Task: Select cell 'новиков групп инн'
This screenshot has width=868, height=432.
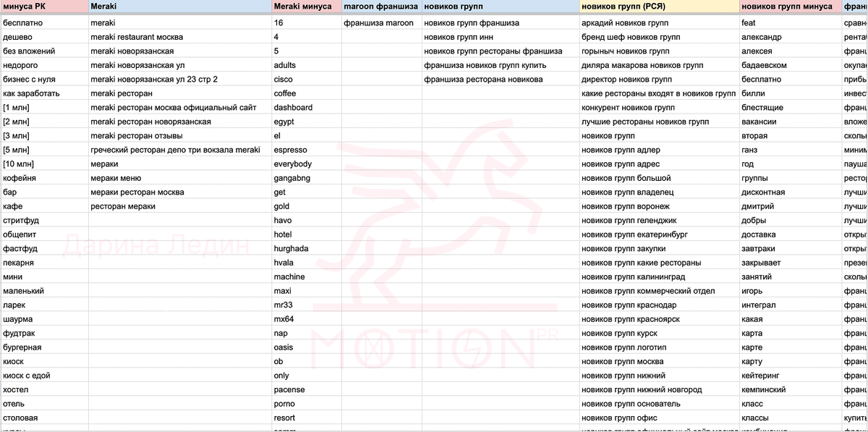Action: pyautogui.click(x=500, y=37)
